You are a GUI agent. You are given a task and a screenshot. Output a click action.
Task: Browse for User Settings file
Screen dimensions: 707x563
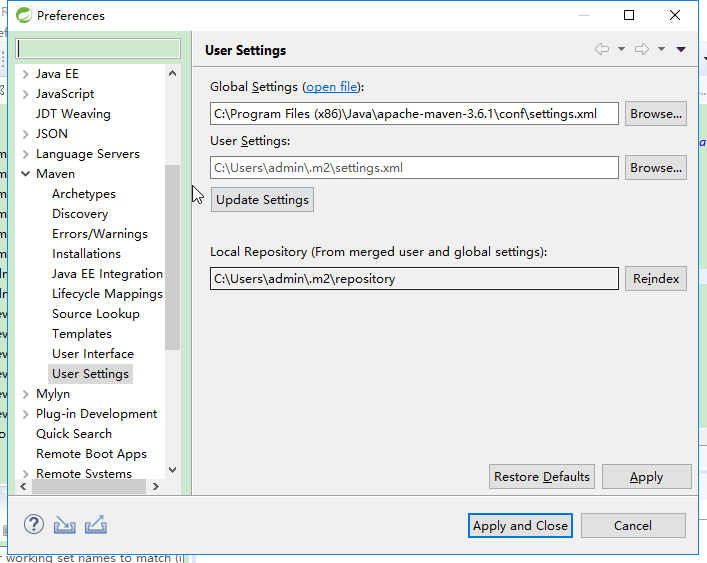click(x=656, y=168)
